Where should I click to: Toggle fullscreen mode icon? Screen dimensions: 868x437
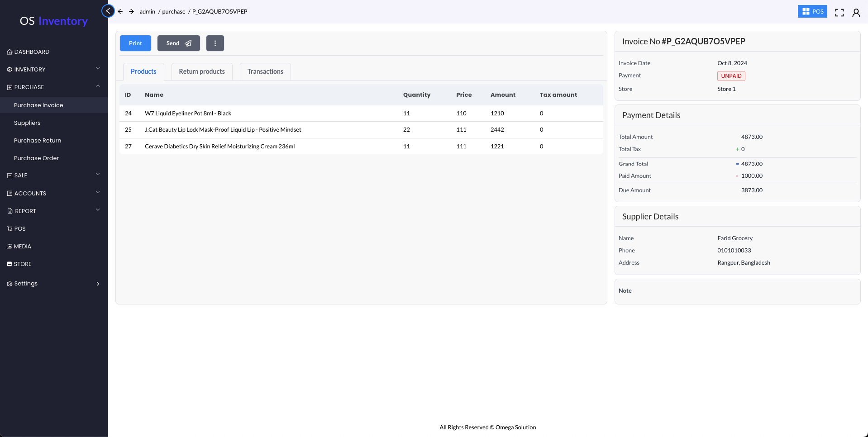839,13
